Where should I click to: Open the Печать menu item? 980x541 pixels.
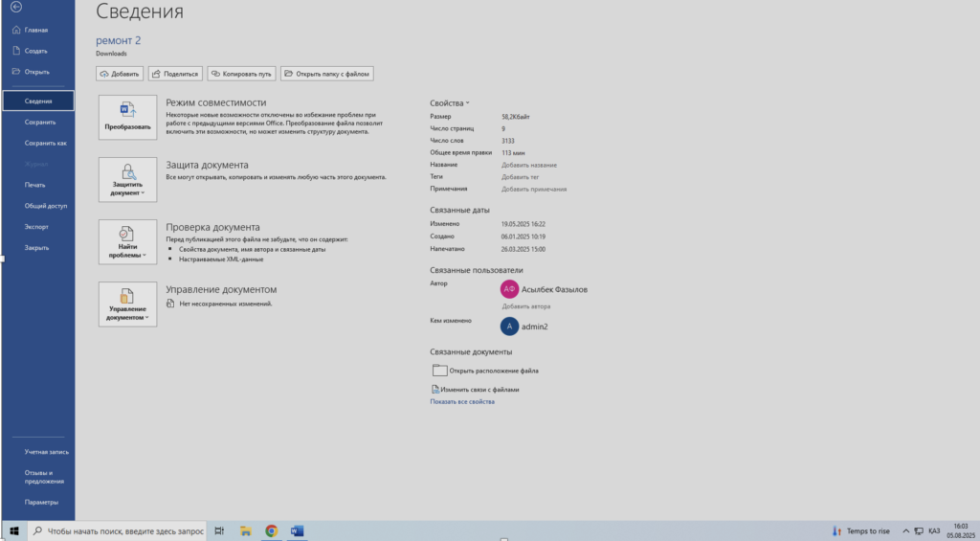tap(35, 185)
